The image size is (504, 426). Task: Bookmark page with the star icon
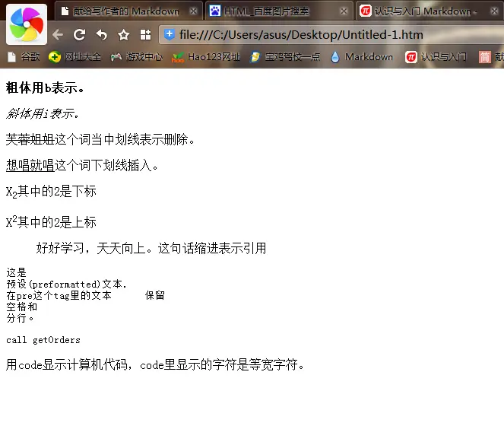[x=124, y=35]
